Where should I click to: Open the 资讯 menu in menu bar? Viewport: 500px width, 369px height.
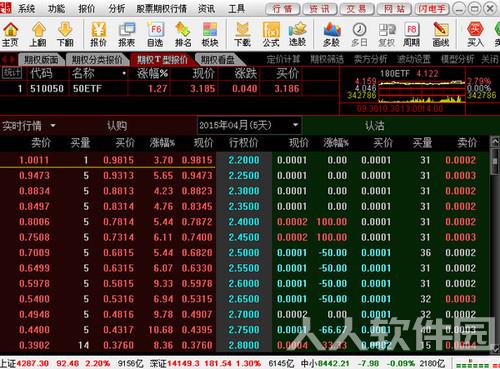pos(206,9)
